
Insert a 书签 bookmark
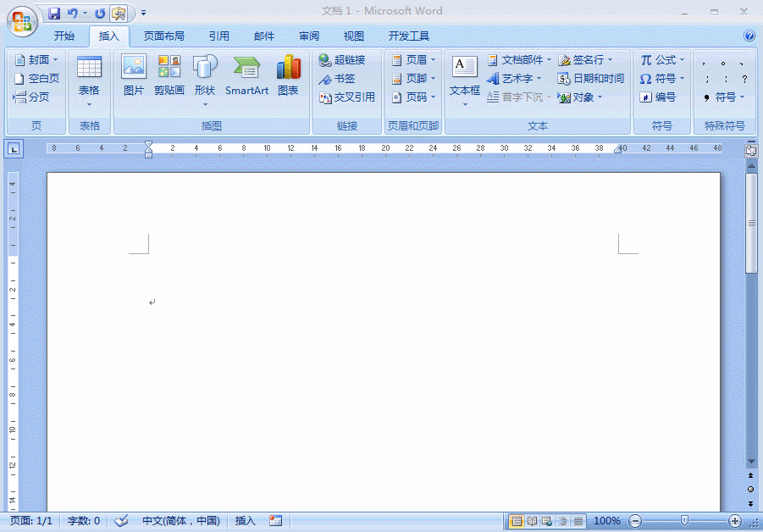(337, 79)
